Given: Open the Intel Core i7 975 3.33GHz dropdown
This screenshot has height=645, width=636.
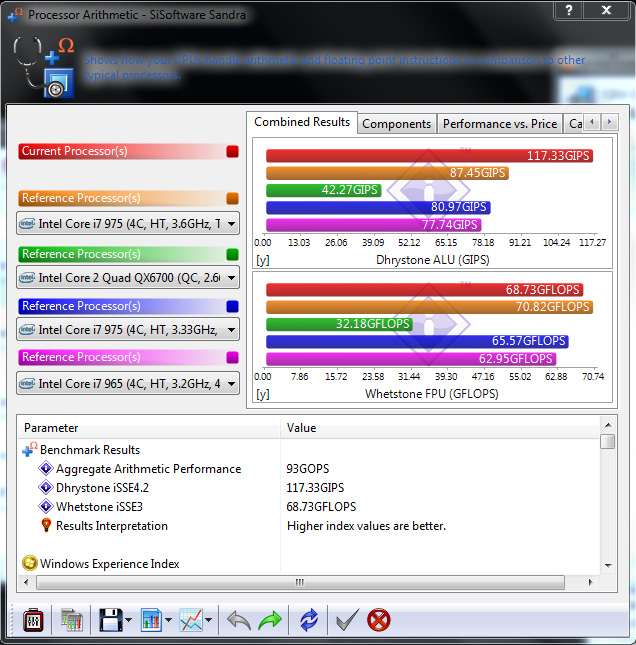Looking at the screenshot, I should click(x=128, y=329).
